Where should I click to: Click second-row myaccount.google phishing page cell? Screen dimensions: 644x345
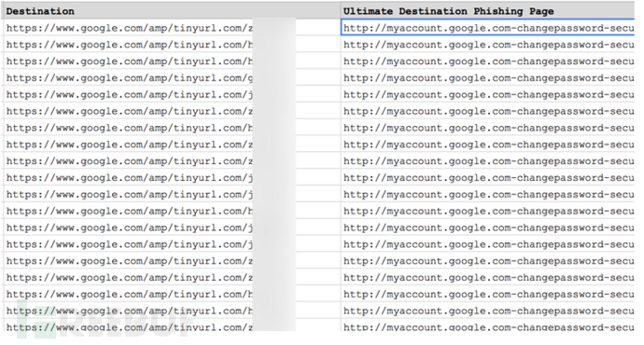tap(488, 45)
